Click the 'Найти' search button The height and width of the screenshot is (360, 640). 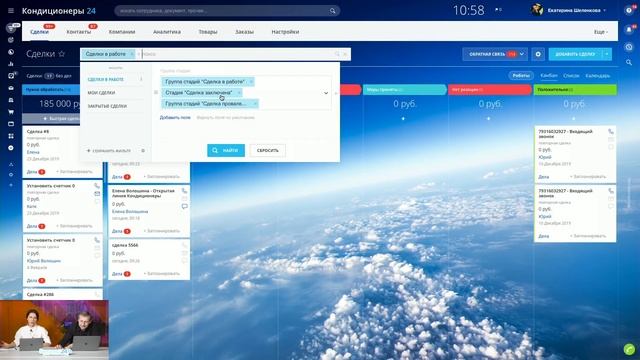coord(226,150)
